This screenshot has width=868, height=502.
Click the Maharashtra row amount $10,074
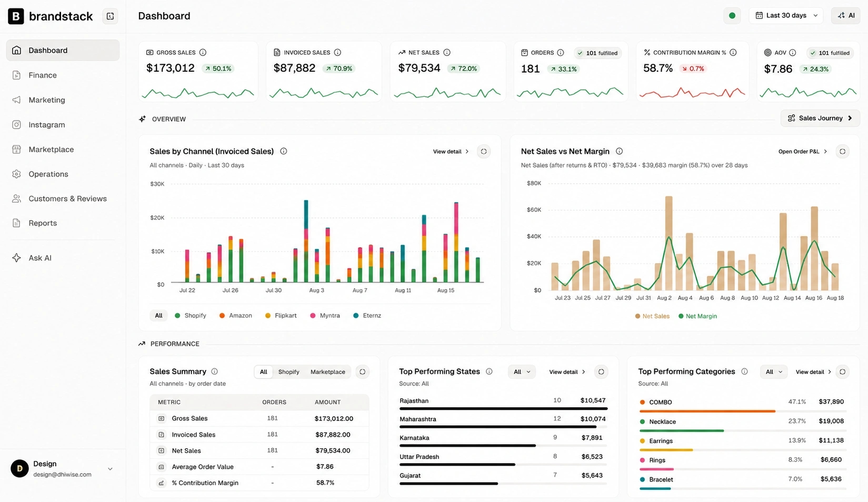(x=593, y=419)
